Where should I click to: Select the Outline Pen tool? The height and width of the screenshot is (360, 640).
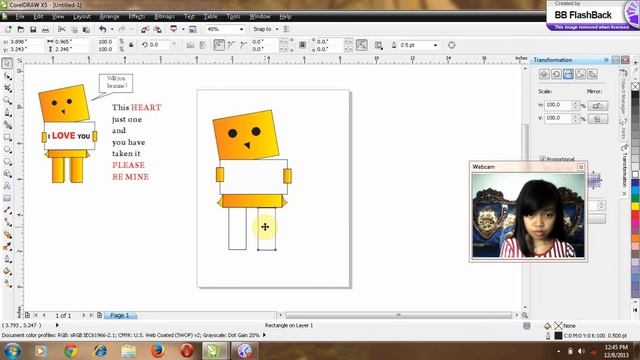(7, 259)
